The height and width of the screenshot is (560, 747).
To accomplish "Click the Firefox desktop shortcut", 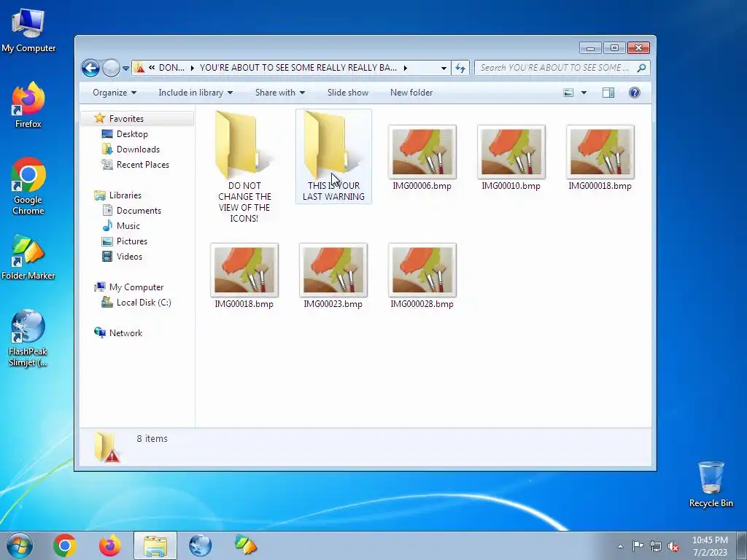I will [28, 105].
